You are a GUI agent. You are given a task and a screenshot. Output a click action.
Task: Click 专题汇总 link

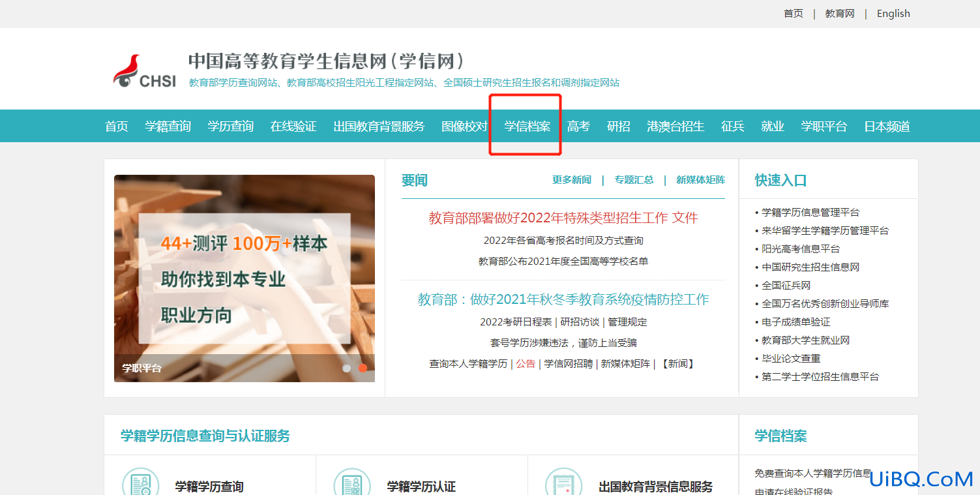point(634,180)
